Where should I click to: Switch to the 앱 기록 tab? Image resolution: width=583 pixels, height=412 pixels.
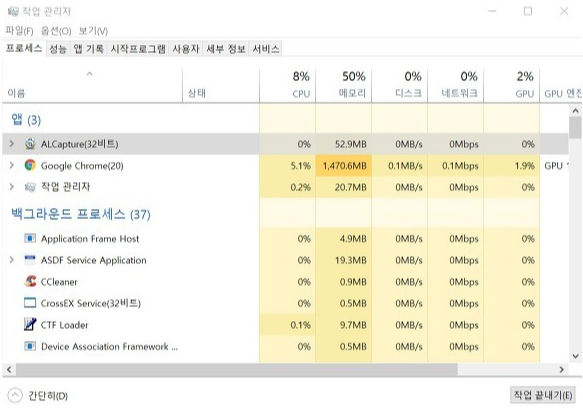pos(88,49)
